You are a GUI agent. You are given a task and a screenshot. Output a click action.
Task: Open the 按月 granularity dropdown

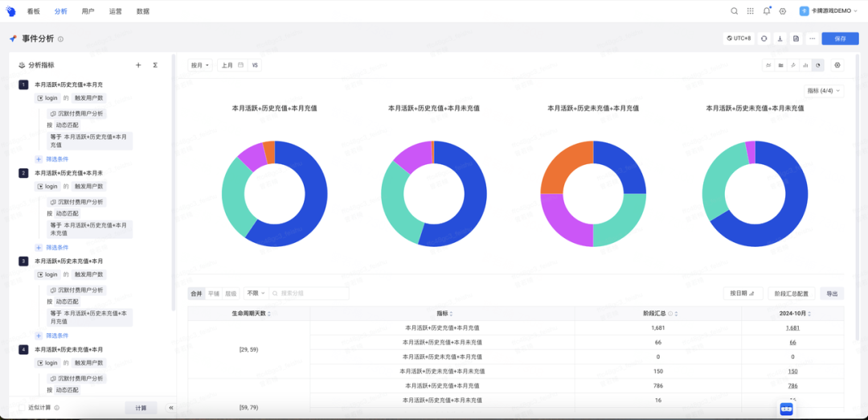click(x=200, y=65)
